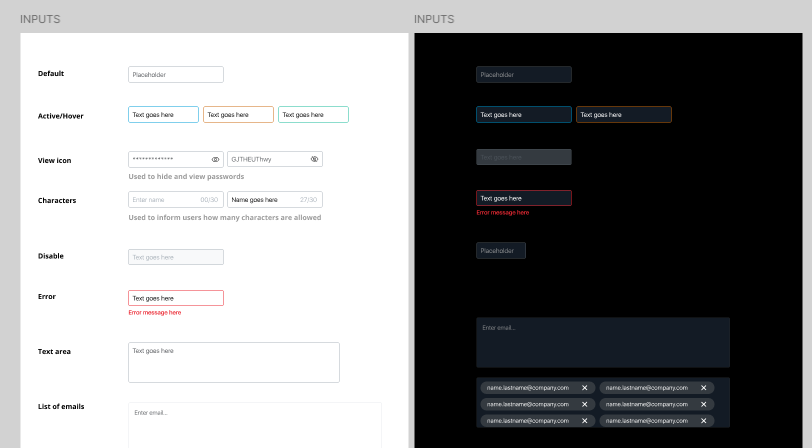812x448 pixels.
Task: Remove the top-left email chip with its X
Action: 585,388
